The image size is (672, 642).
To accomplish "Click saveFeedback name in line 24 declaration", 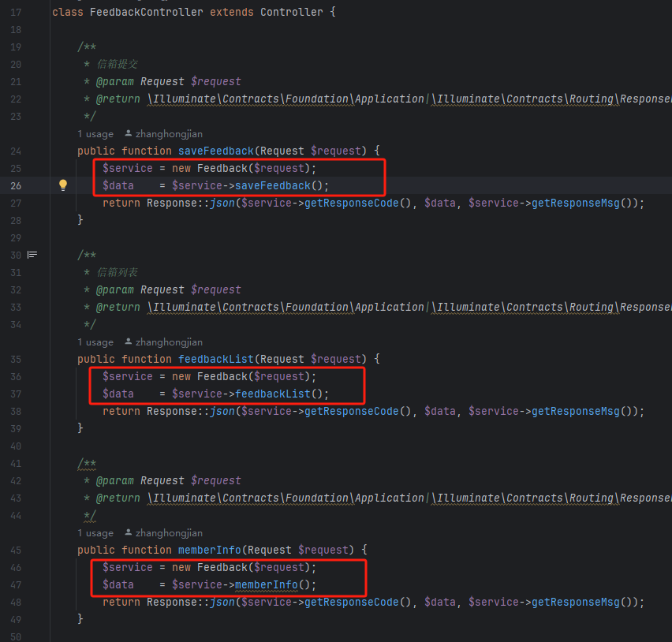I will coord(215,151).
